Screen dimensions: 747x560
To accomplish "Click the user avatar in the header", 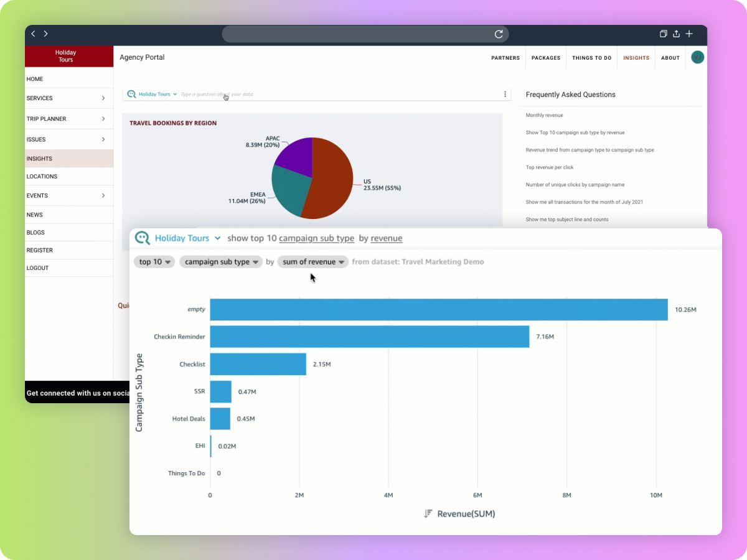I will [x=697, y=57].
